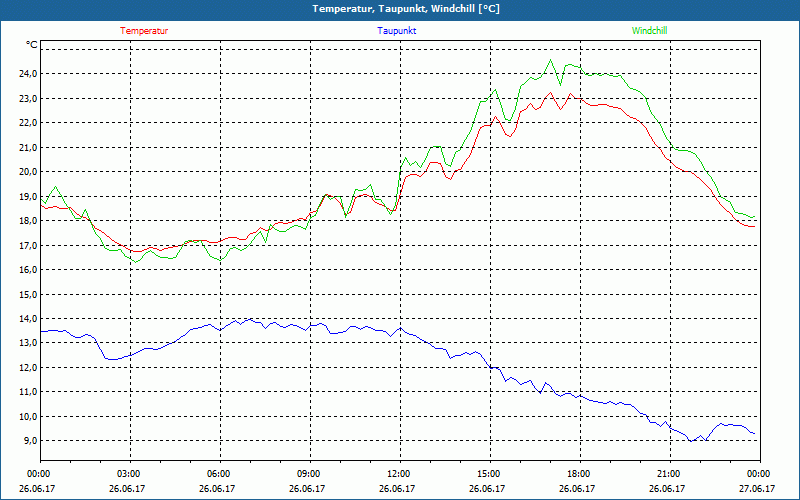Click the blue Taupunkt legend label
Viewport: 800px width, 500px height.
point(396,31)
